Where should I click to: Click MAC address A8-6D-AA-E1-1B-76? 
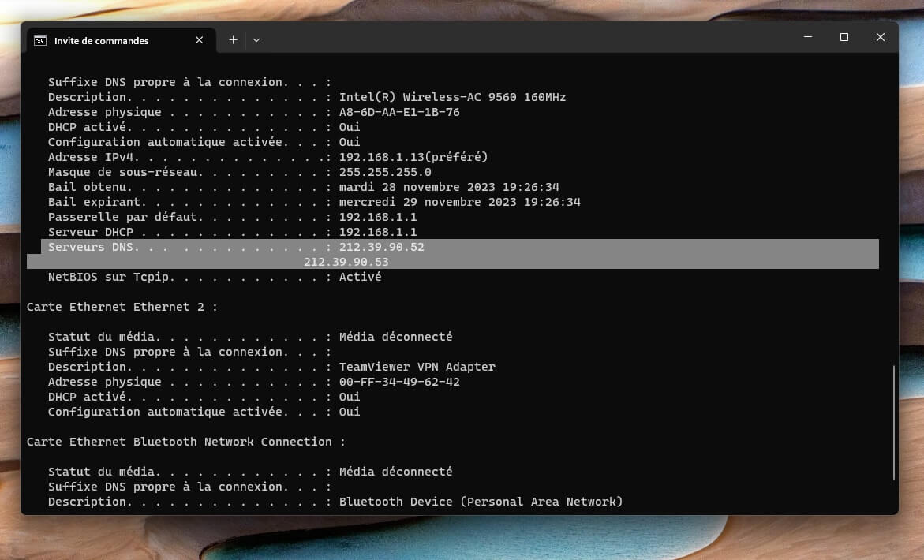tap(399, 112)
